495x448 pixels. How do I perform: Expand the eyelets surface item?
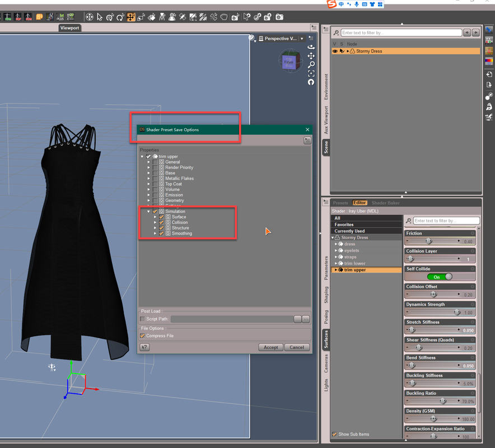336,250
